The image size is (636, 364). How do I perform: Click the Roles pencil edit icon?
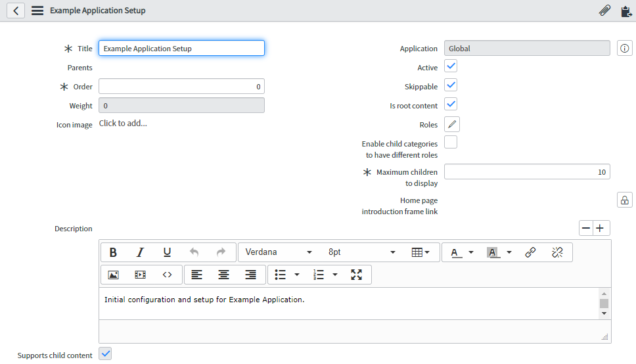(452, 124)
